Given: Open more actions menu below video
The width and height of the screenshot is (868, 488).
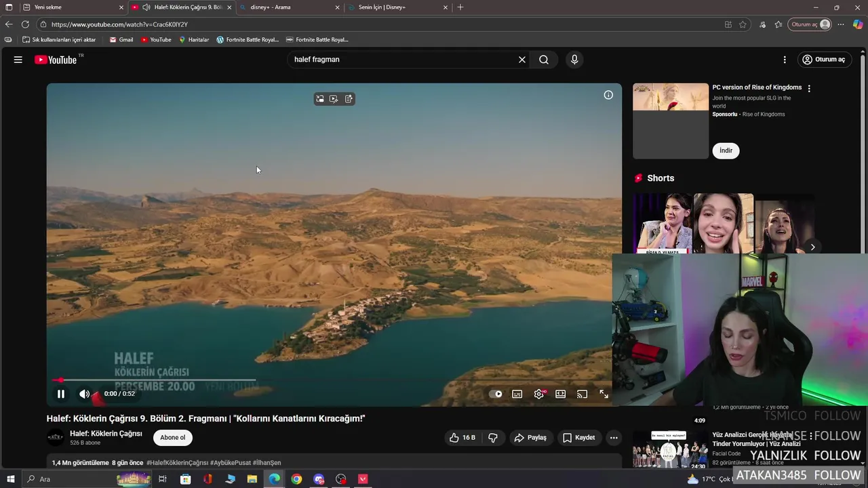Looking at the screenshot, I should pyautogui.click(x=614, y=438).
